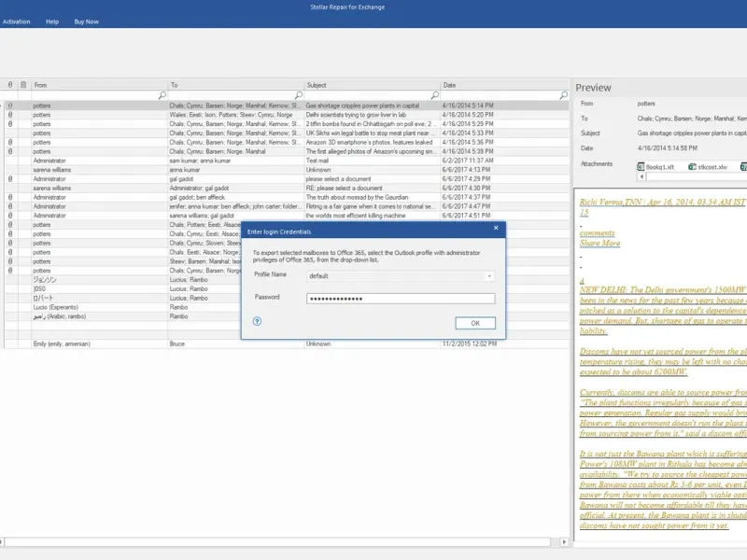Open the Help menu
This screenshot has height=560, width=747.
[52, 21]
